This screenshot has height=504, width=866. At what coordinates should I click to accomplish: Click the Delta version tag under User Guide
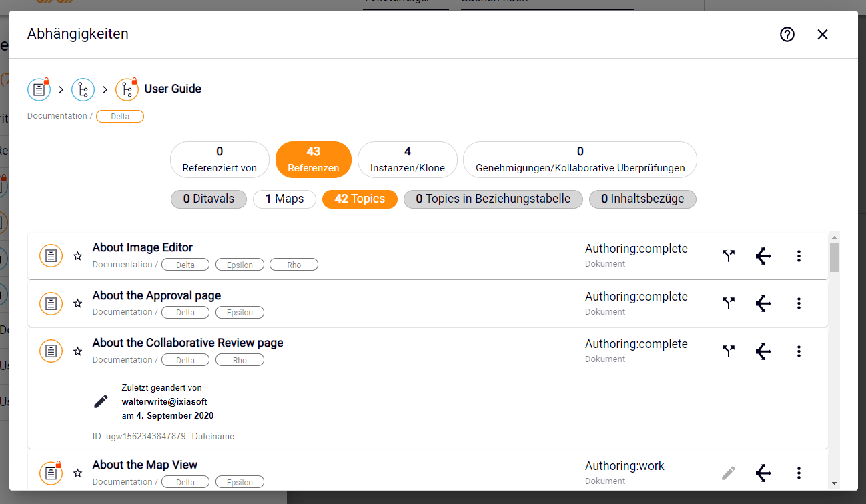pyautogui.click(x=120, y=117)
